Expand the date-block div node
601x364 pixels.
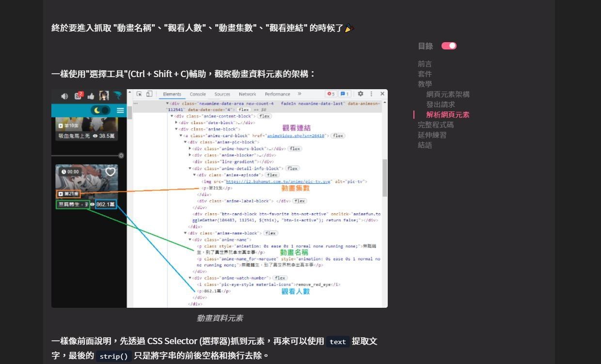(x=177, y=123)
